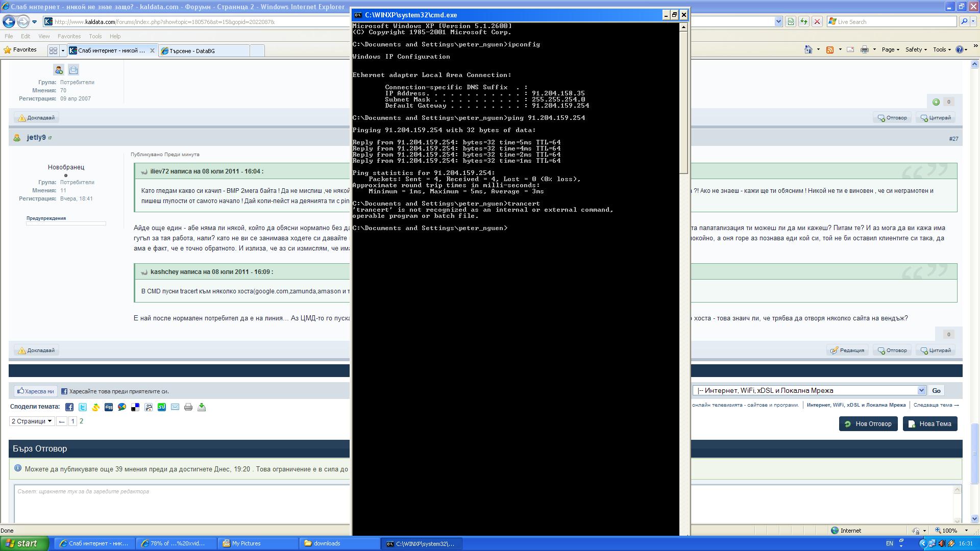Toggle the Харесва ми like button
Viewport: 980px width, 551px height.
(35, 391)
